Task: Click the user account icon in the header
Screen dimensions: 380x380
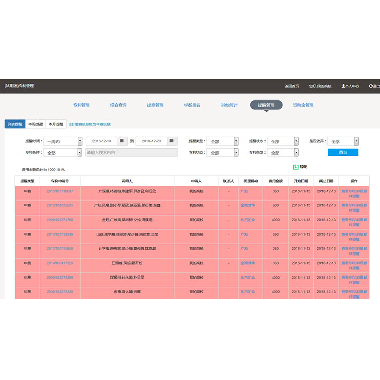Action: point(343,86)
